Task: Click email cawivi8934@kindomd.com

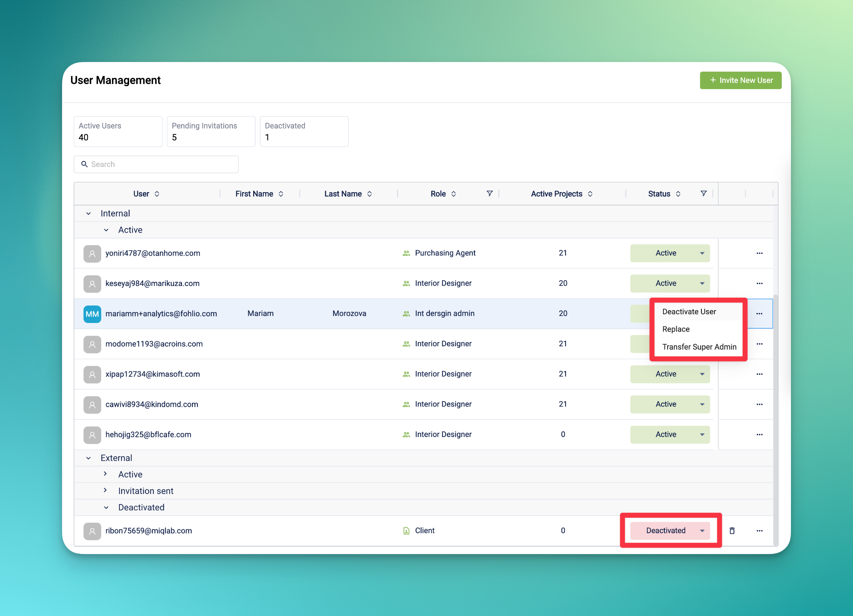Action: coord(152,404)
